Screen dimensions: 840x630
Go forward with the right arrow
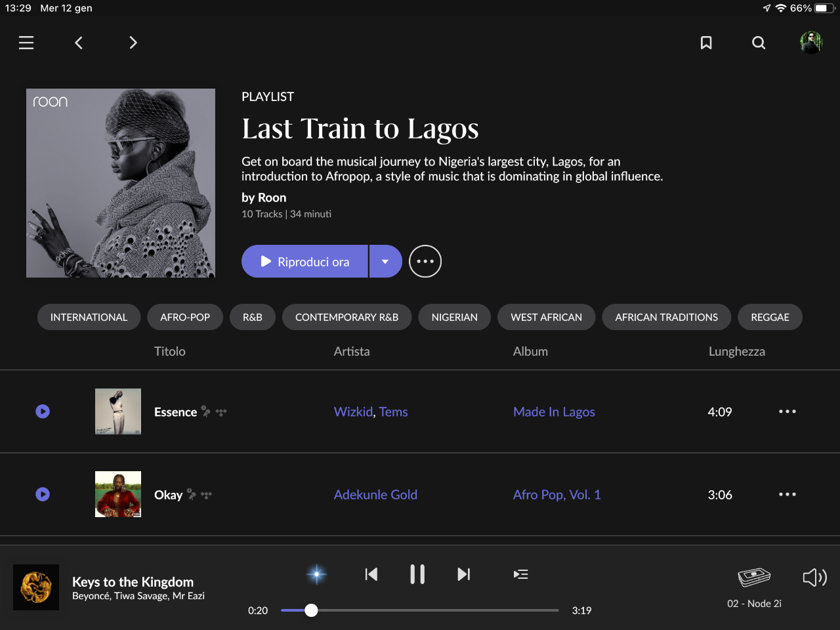click(133, 43)
